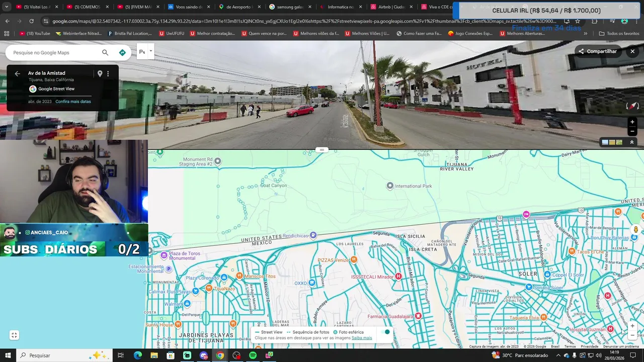Click the Compartilhar share button

[598, 51]
